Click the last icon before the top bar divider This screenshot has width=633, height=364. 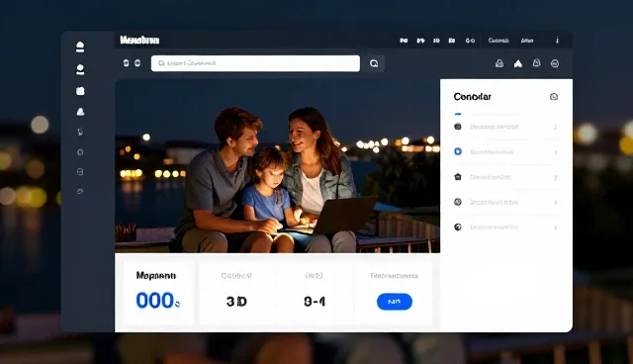[x=470, y=41]
